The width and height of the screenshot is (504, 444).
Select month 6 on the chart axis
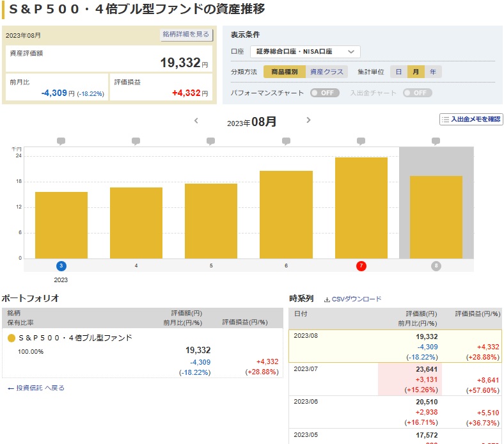286,266
